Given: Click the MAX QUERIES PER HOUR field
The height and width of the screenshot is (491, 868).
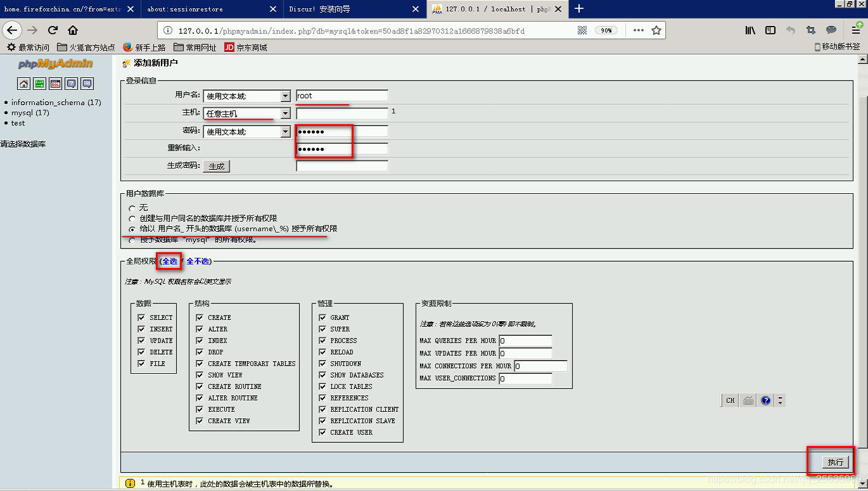Looking at the screenshot, I should click(525, 341).
